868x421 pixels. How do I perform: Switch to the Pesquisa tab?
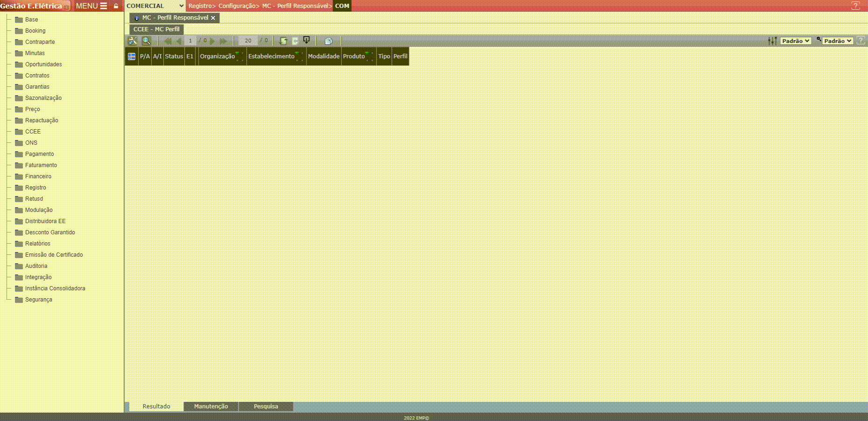pyautogui.click(x=266, y=407)
